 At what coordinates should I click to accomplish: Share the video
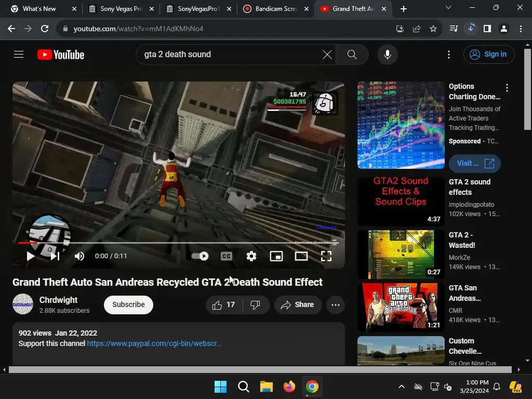click(x=298, y=304)
